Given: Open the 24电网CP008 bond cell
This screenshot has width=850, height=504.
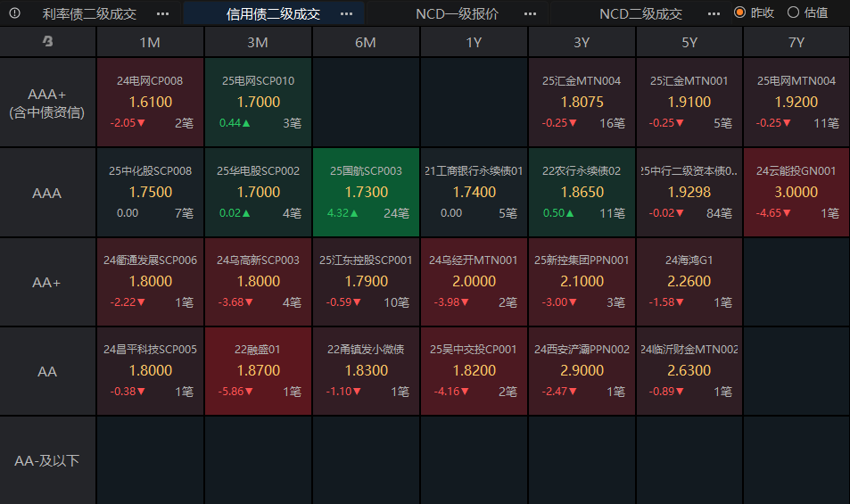Looking at the screenshot, I should point(150,103).
